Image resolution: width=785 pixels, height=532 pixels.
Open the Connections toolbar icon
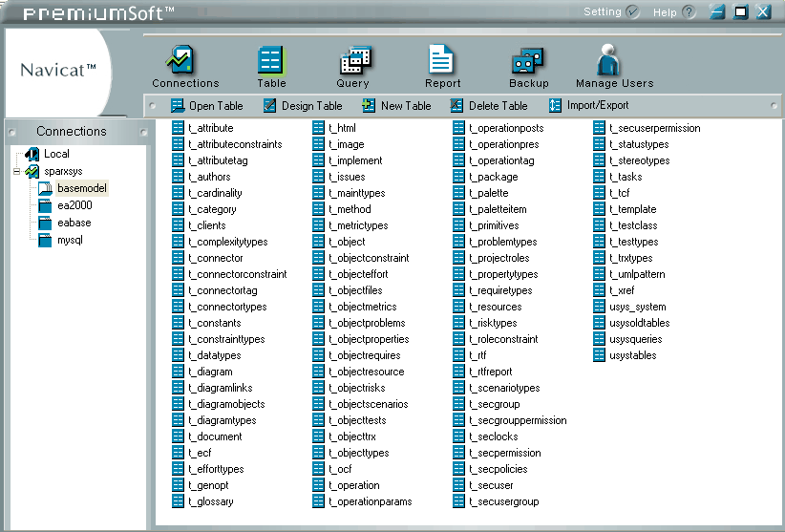pos(184,66)
